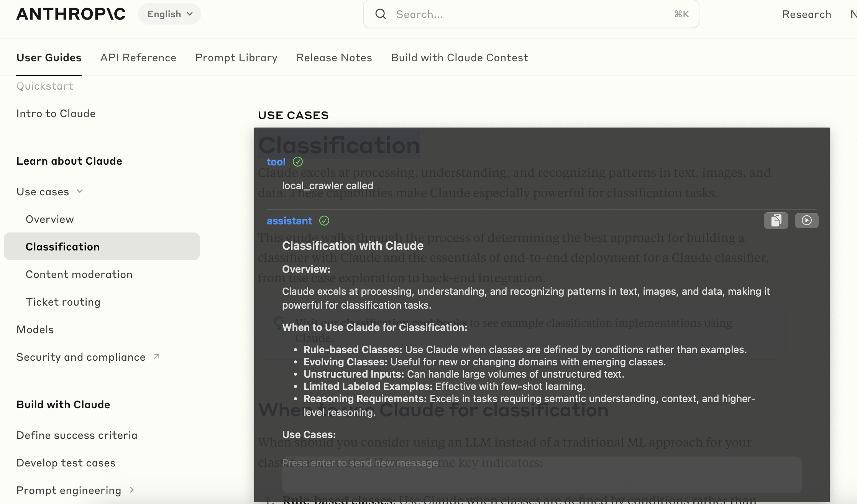Viewport: 857px width, 504px height.
Task: Click 'local_crawler called' text
Action: [327, 185]
